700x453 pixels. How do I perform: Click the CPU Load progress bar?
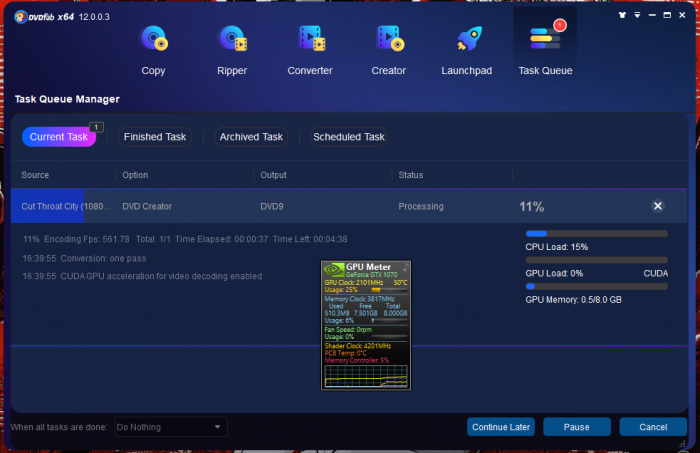point(596,234)
